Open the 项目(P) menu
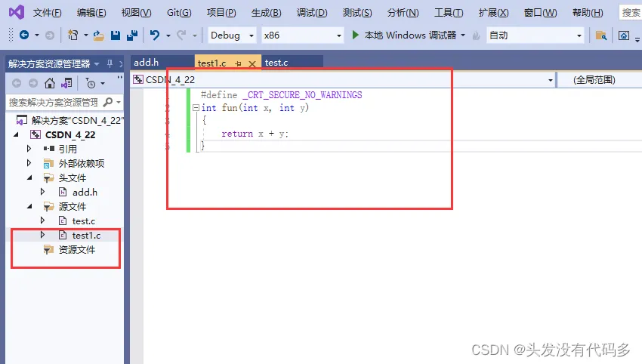This screenshot has height=364, width=642. pyautogui.click(x=221, y=13)
